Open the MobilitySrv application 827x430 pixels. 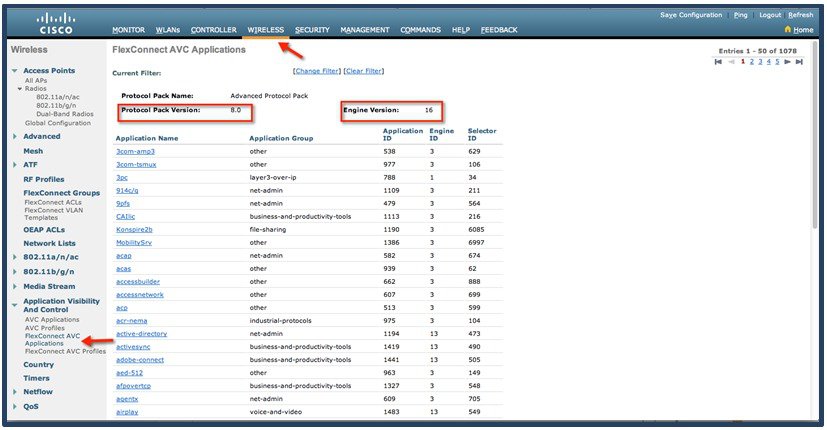tap(133, 243)
